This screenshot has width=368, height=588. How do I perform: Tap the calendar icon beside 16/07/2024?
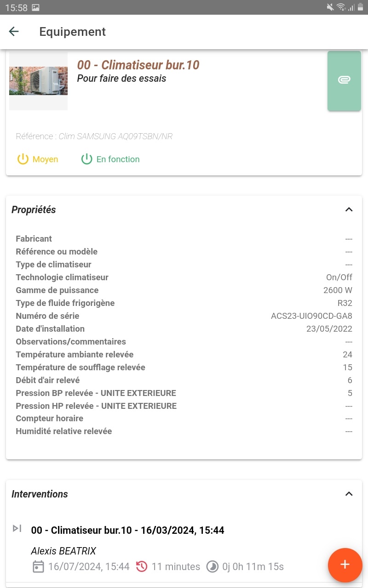point(38,566)
